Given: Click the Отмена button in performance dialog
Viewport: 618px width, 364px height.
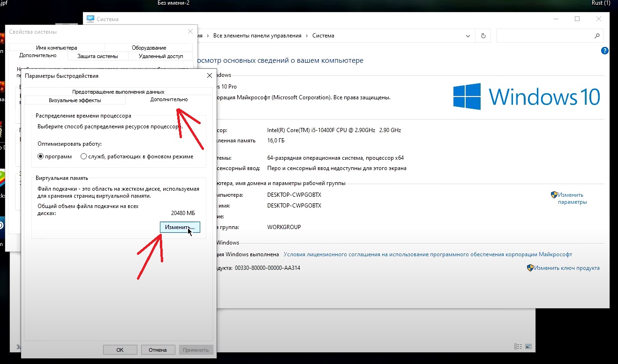Looking at the screenshot, I should click(x=158, y=350).
